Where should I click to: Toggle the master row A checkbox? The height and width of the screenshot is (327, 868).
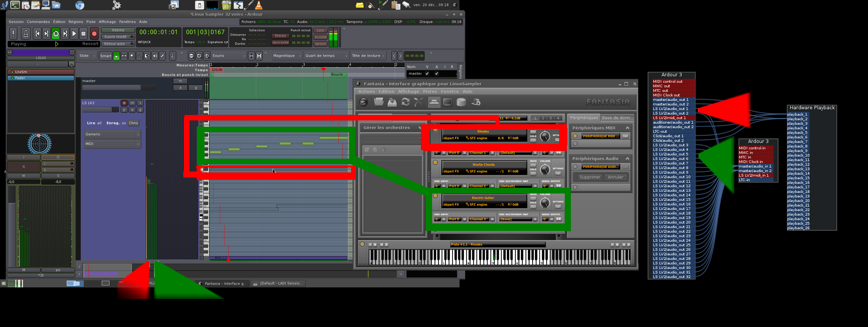[436, 73]
